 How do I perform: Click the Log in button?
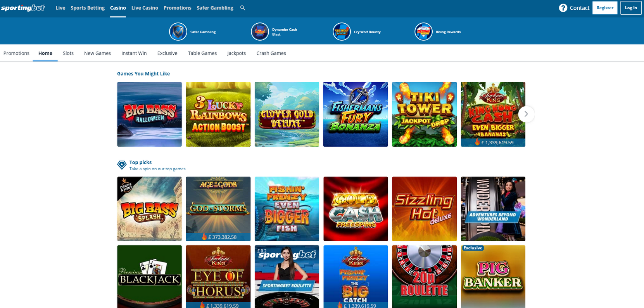(630, 8)
